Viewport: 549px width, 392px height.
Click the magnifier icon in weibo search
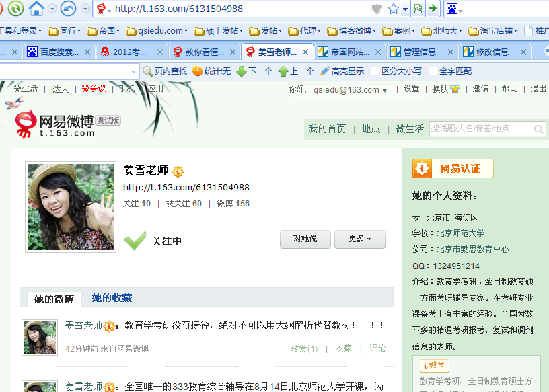tap(538, 130)
